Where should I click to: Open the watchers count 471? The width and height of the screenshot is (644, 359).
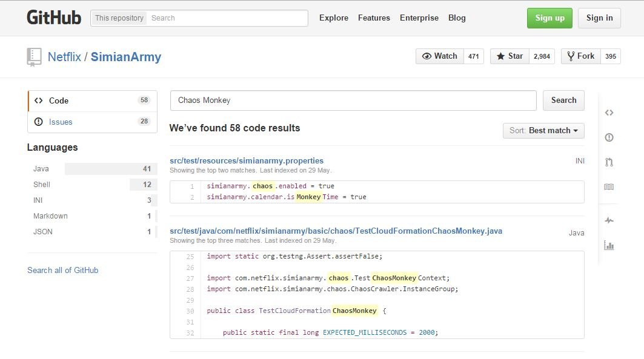click(474, 56)
